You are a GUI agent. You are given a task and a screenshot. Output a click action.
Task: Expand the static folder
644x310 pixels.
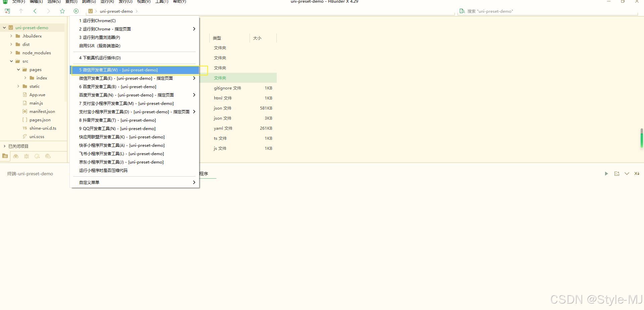[18, 86]
